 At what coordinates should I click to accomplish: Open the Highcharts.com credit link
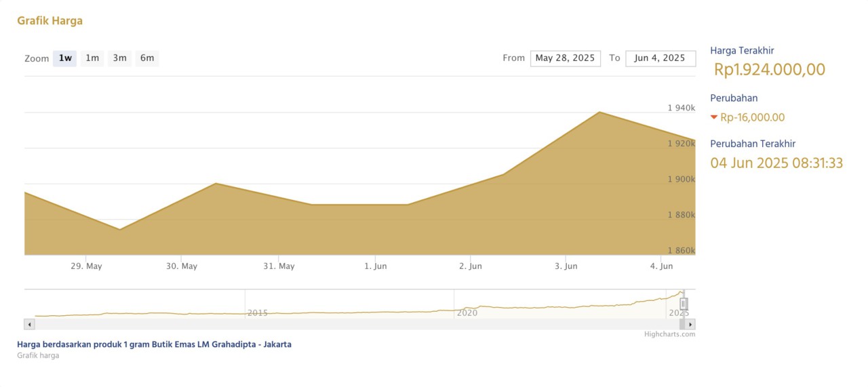coord(669,334)
